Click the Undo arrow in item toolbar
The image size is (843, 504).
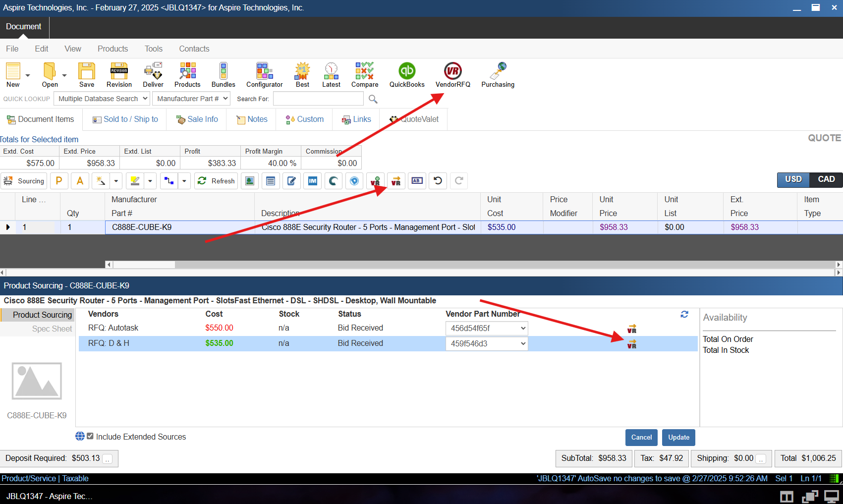438,181
